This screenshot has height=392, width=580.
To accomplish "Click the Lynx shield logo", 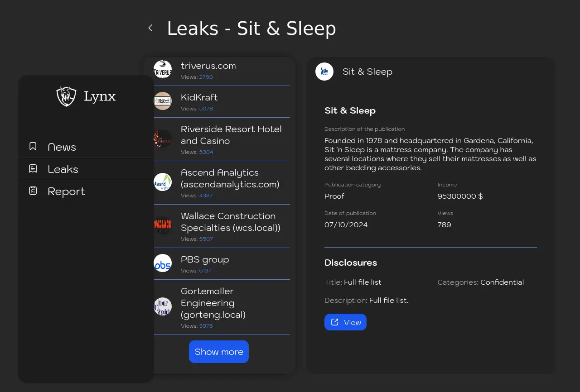I will pyautogui.click(x=66, y=96).
